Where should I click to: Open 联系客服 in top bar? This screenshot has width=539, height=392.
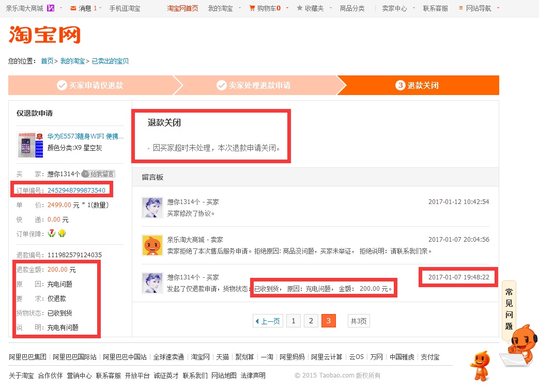click(x=436, y=8)
